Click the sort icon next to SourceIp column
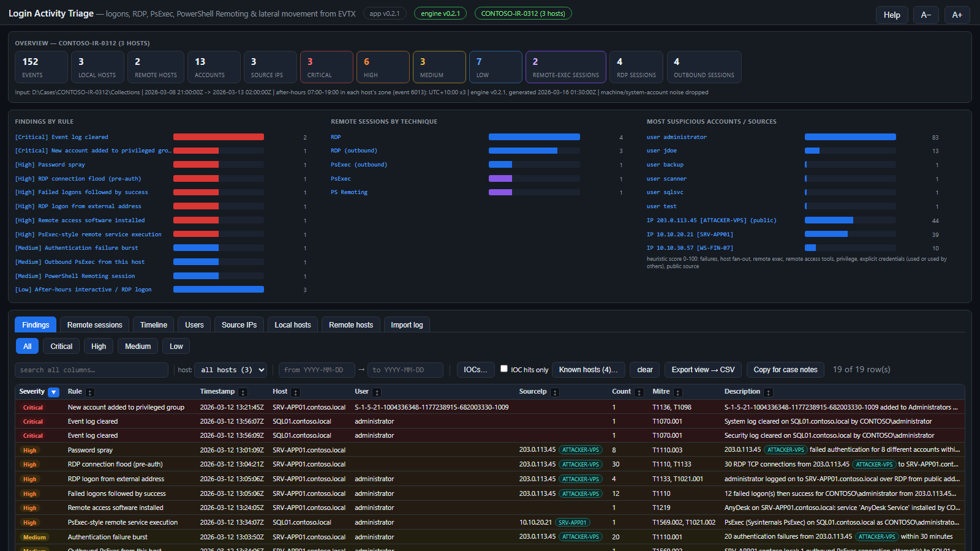The height and width of the screenshot is (551, 980). (x=555, y=392)
